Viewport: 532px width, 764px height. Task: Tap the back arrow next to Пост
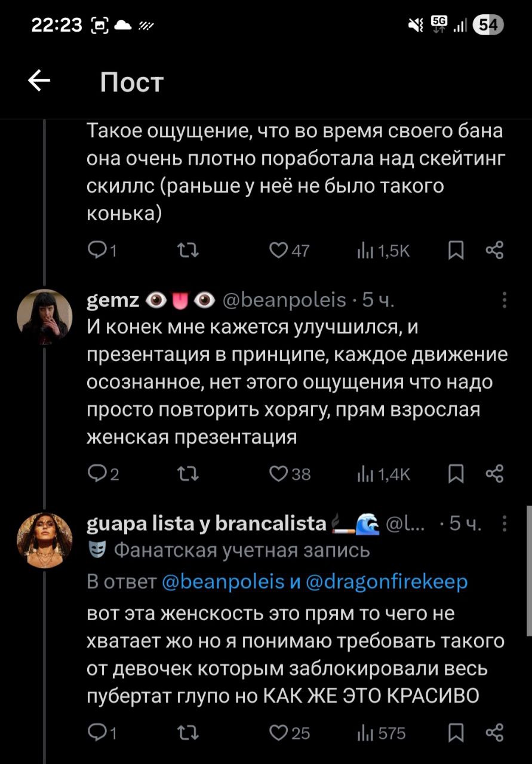point(39,81)
